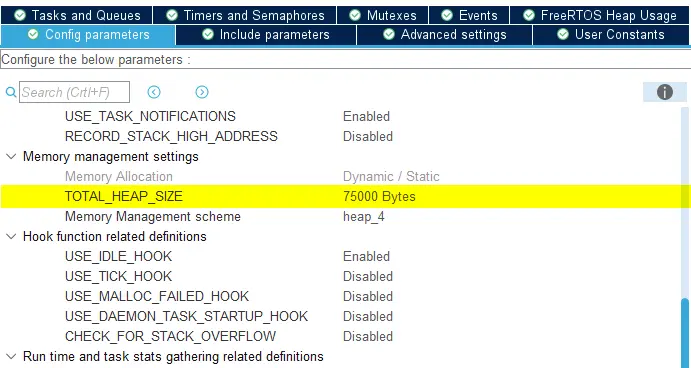Collapse Run time and task stats group
This screenshot has width=691, height=368.
11,357
